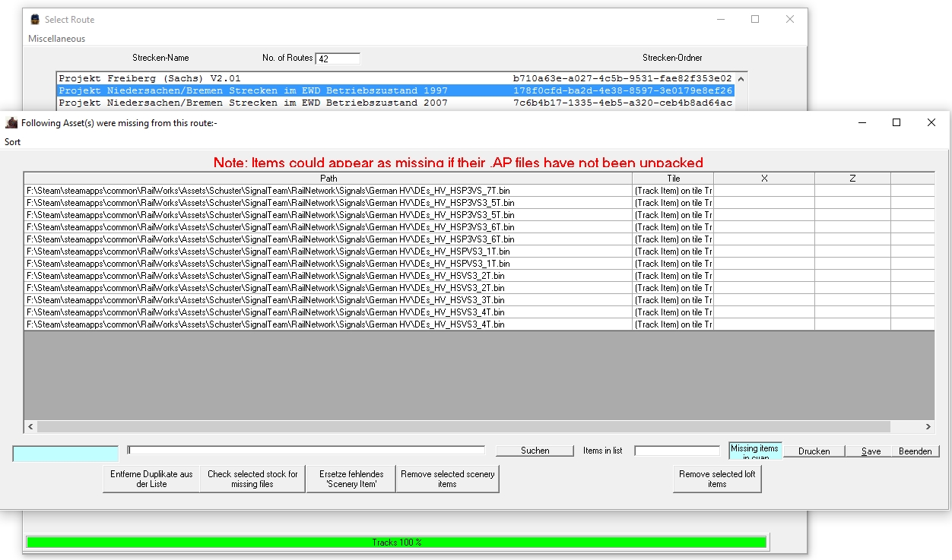Click Entferne Duplikate aus der Liste button
The width and height of the screenshot is (952, 560).
point(151,479)
